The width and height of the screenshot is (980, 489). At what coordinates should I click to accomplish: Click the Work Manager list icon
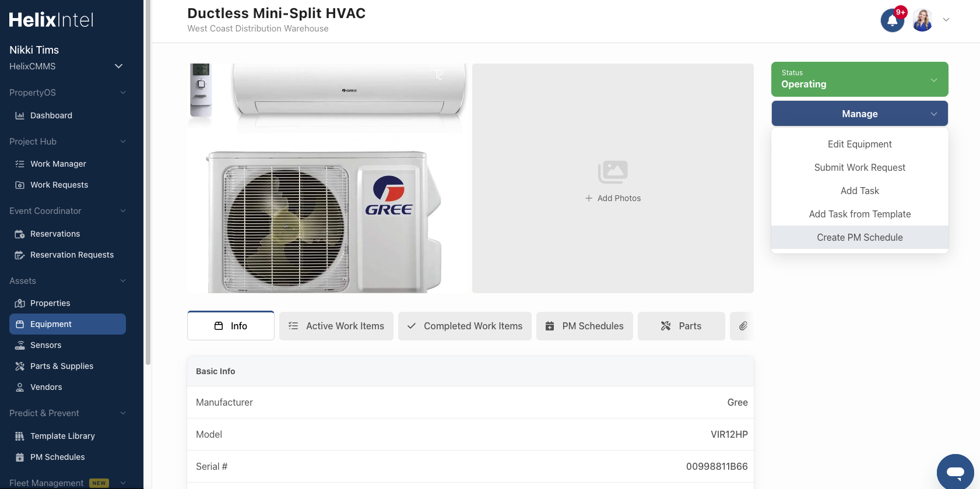point(20,164)
